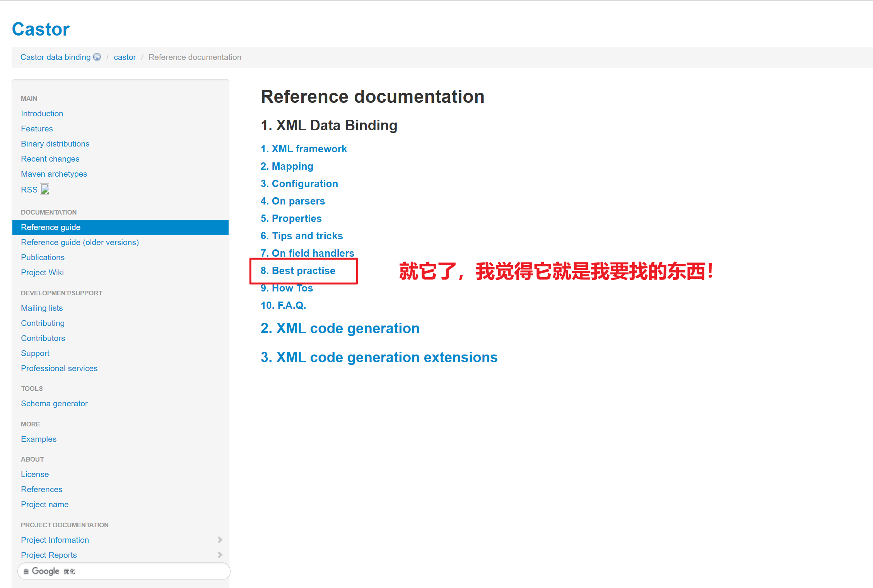The height and width of the screenshot is (588, 873).
Task: Open Reference guide (older versions)
Action: [80, 242]
